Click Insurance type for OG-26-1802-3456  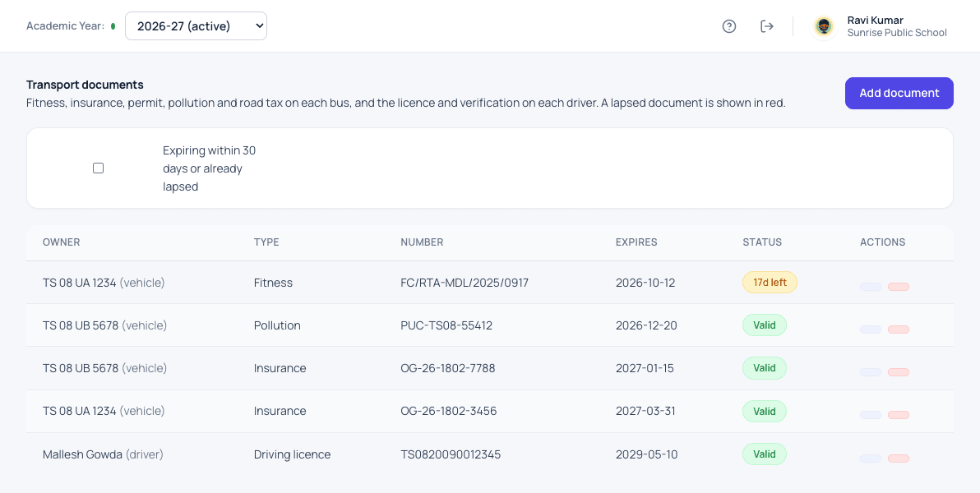[x=280, y=411]
